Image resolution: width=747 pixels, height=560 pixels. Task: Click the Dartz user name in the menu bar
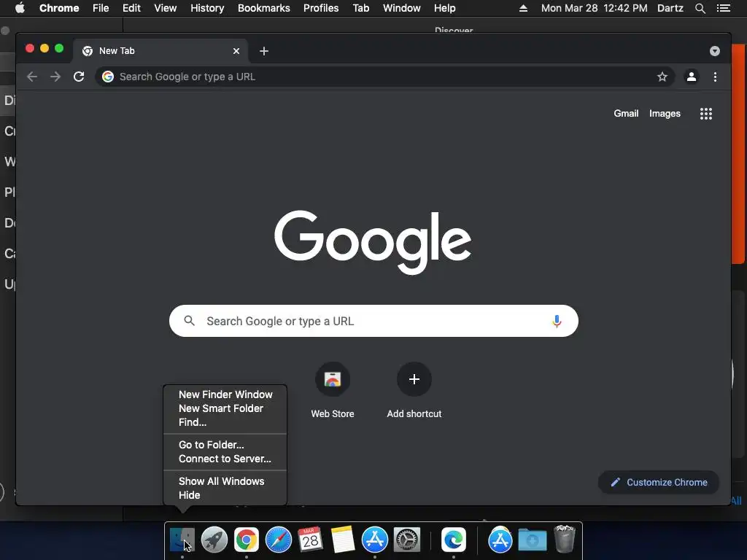(670, 8)
